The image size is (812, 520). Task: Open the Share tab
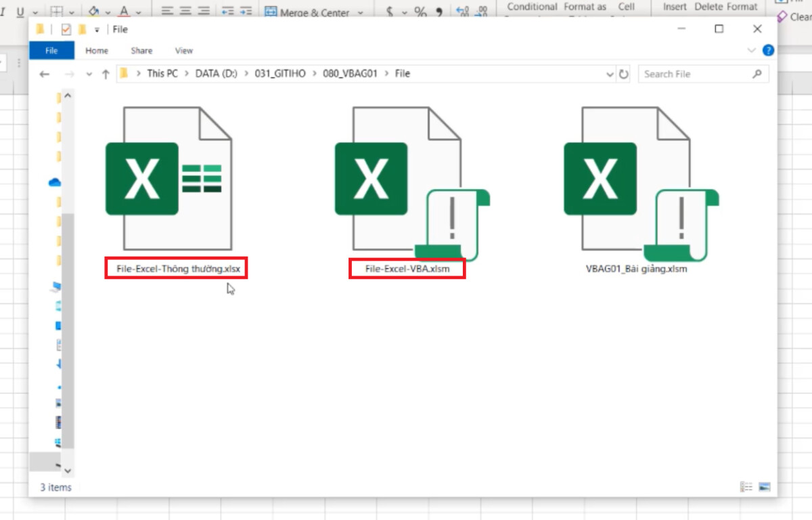tap(141, 50)
